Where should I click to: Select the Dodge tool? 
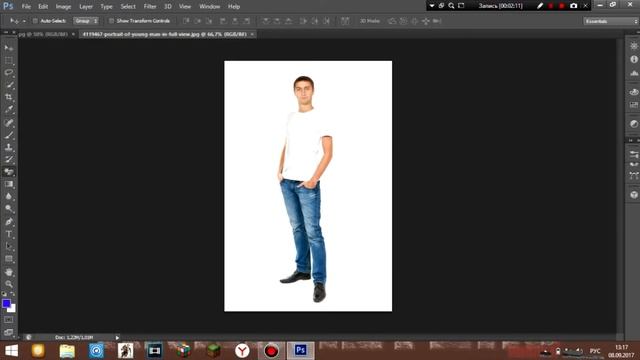[x=9, y=209]
